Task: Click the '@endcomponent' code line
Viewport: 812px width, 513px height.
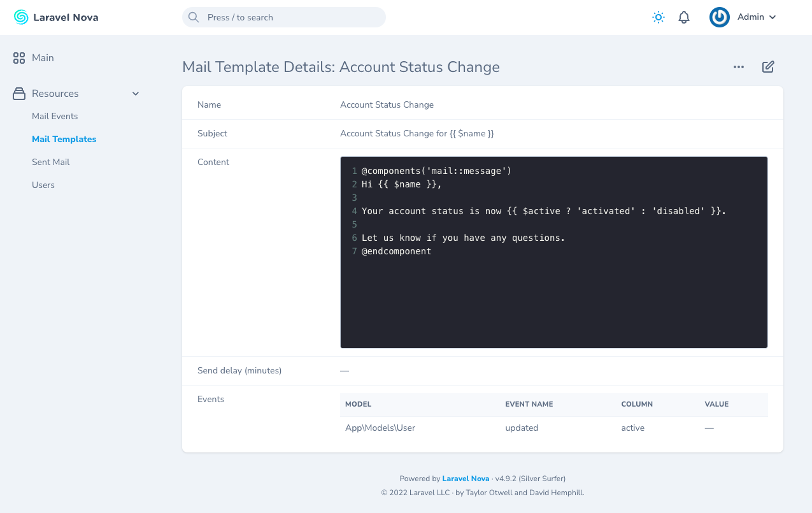Action: [396, 251]
